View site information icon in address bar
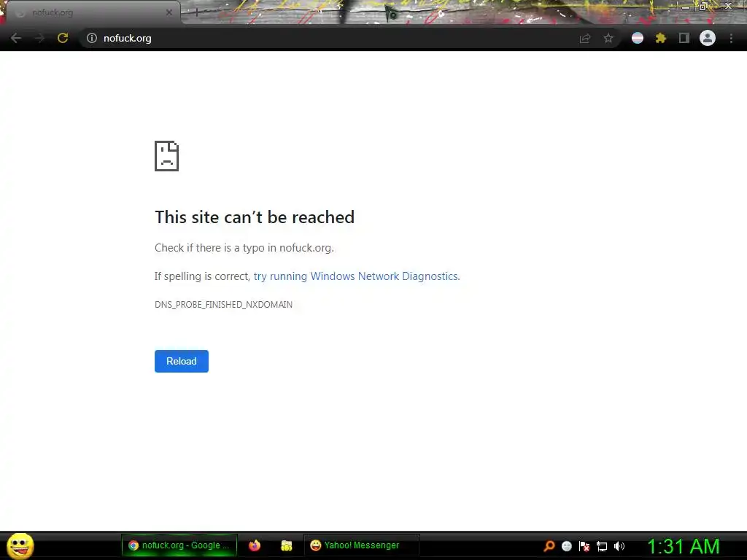The width and height of the screenshot is (747, 560). pyautogui.click(x=92, y=38)
